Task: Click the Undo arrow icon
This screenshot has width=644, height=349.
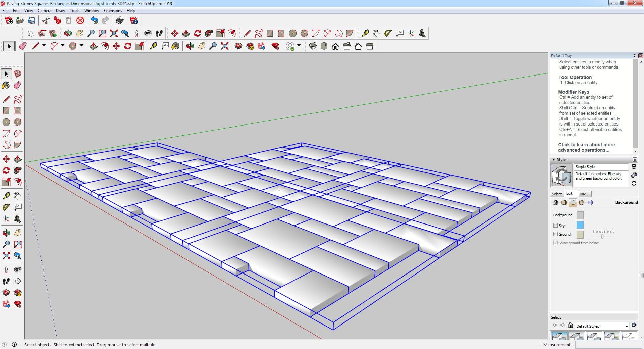Action: [94, 21]
